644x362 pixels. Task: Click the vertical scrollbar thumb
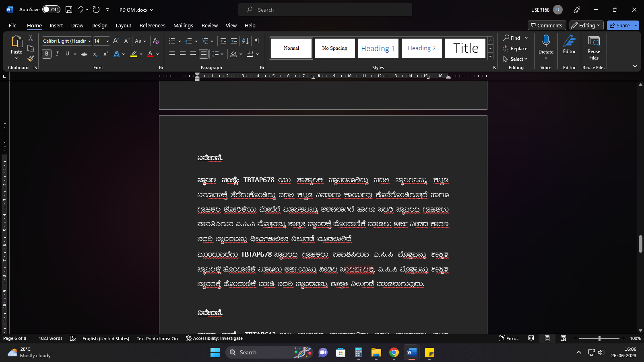[x=640, y=244]
